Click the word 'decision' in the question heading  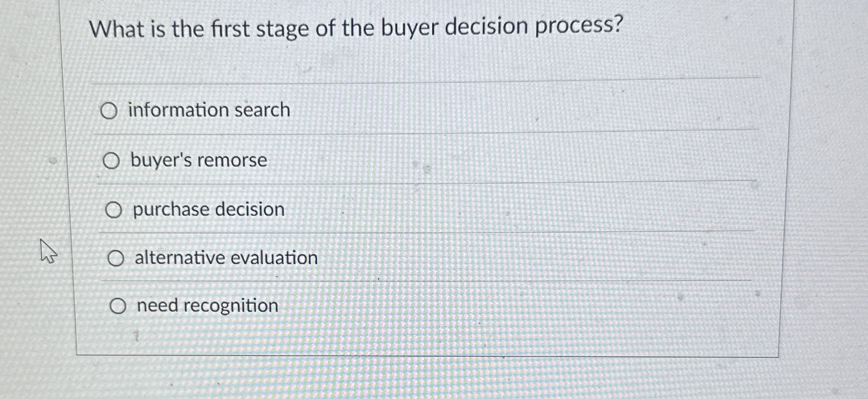[x=486, y=26]
